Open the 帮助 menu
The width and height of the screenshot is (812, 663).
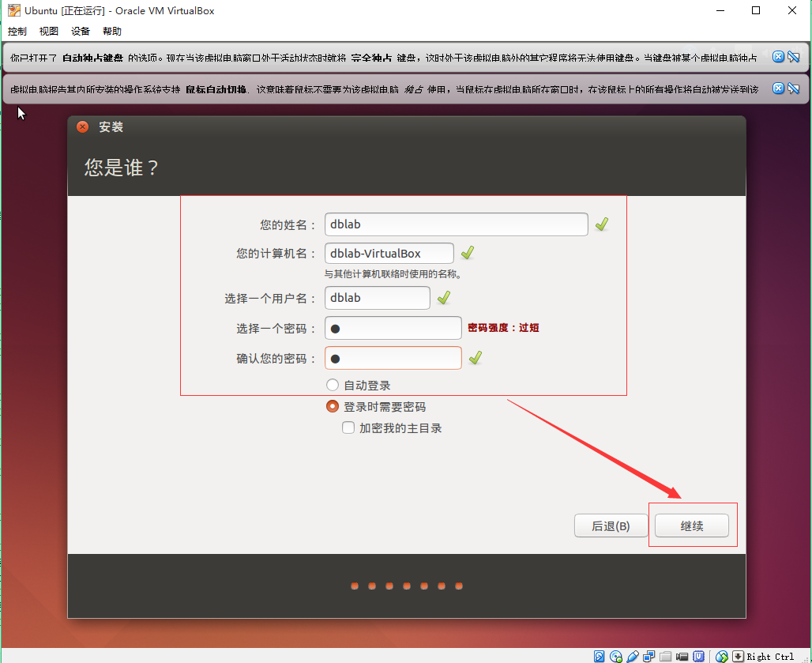pos(112,31)
